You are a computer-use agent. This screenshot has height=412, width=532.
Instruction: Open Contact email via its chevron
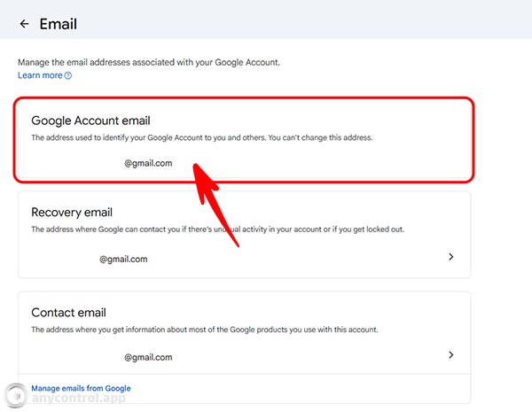pyautogui.click(x=450, y=354)
